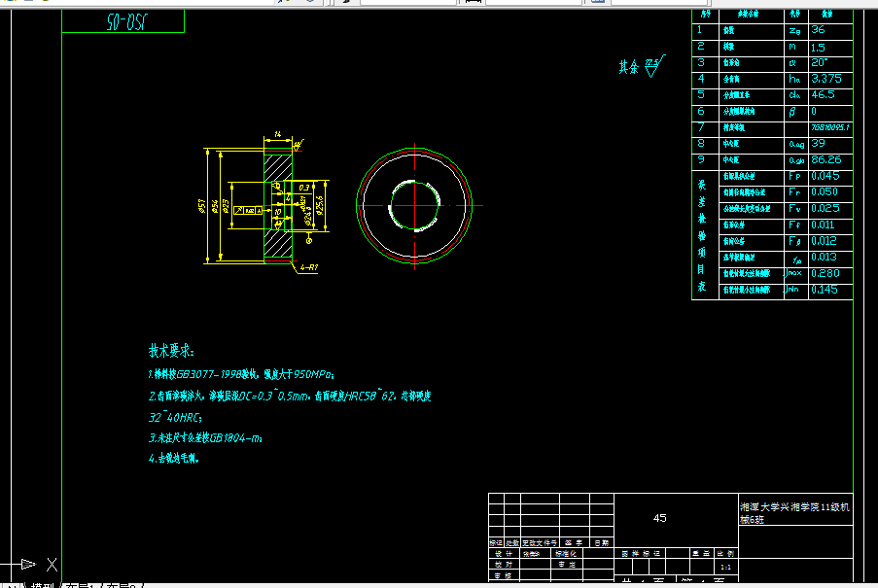Select the 1:1 scale value in title block

[x=725, y=568]
